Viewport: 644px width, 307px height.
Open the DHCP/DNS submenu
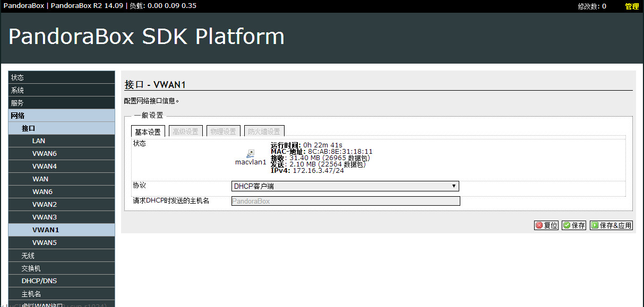point(62,281)
